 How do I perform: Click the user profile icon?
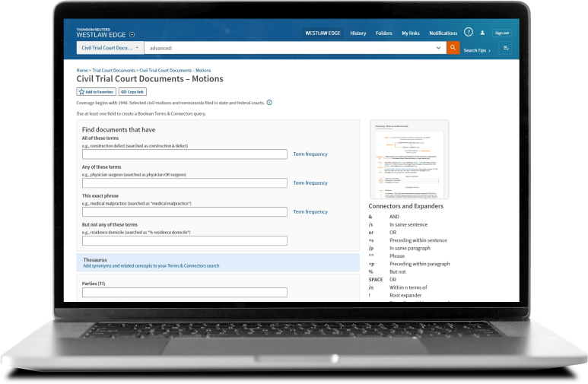click(482, 33)
